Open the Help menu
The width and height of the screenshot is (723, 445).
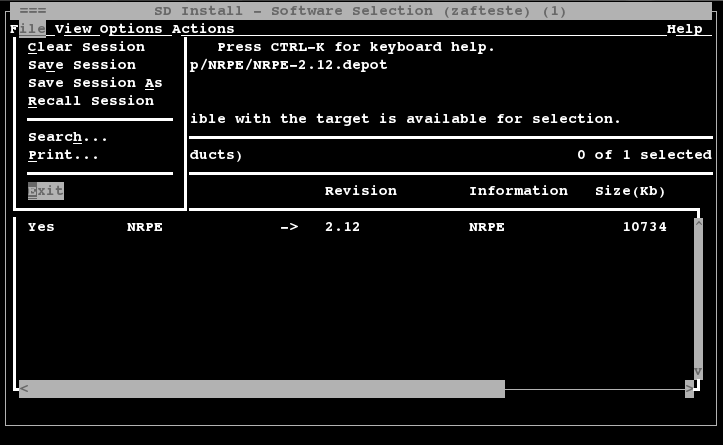[x=684, y=29]
